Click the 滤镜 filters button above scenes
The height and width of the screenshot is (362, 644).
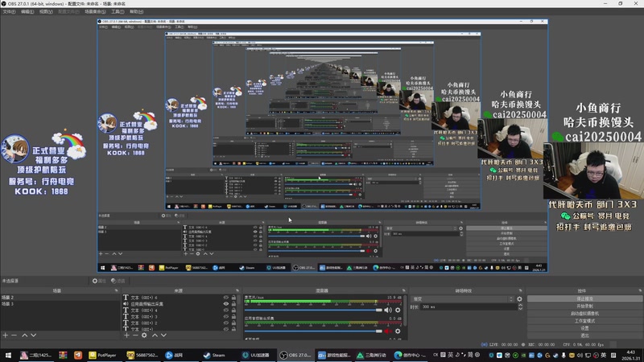click(x=118, y=281)
